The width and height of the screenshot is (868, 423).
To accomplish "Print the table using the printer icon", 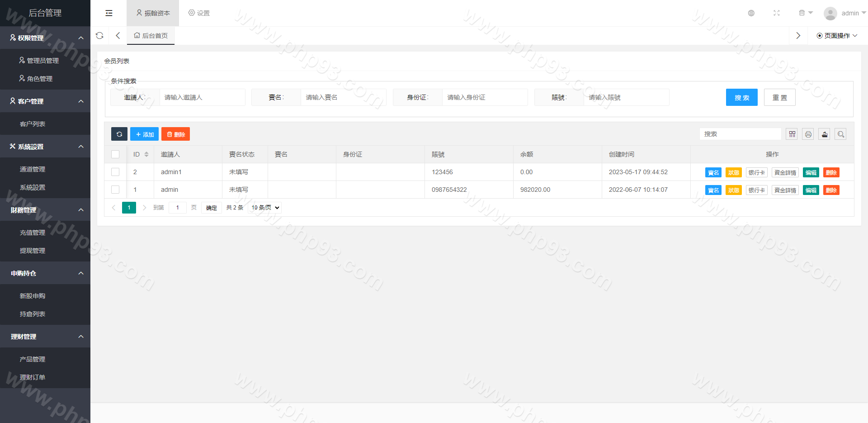I will tap(808, 134).
